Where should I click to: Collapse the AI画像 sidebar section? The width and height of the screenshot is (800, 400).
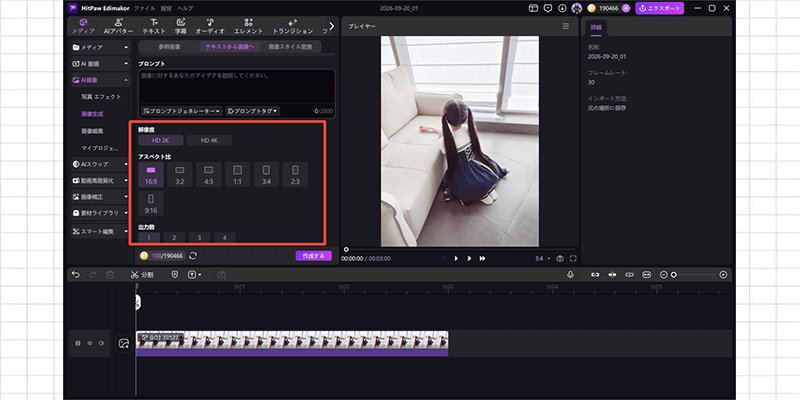(101, 80)
